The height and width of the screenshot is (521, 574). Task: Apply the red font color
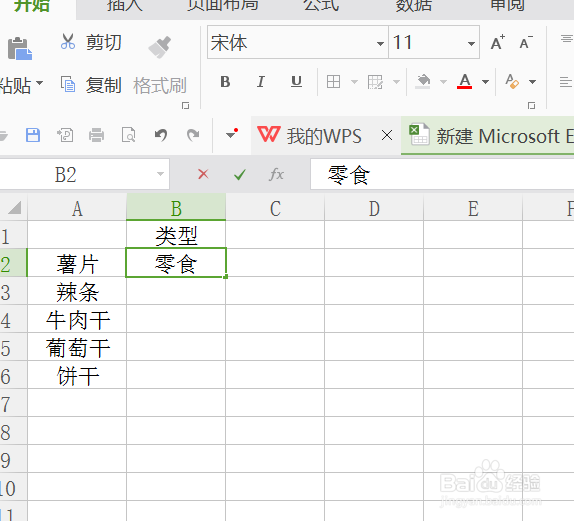click(x=465, y=81)
